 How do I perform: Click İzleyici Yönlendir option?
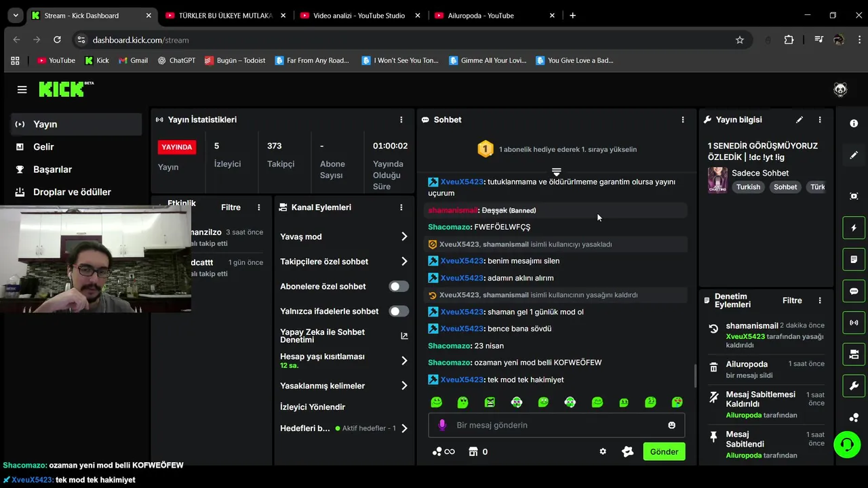pyautogui.click(x=313, y=407)
